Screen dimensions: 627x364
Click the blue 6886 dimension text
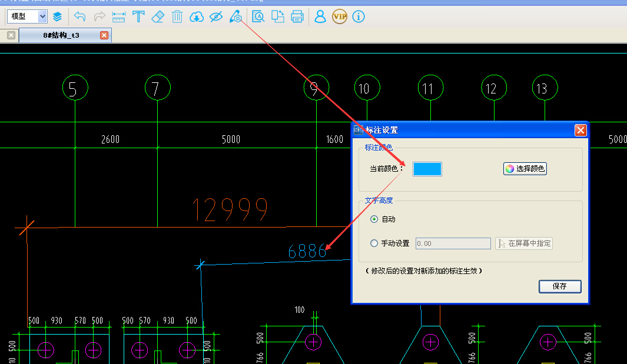coord(307,251)
